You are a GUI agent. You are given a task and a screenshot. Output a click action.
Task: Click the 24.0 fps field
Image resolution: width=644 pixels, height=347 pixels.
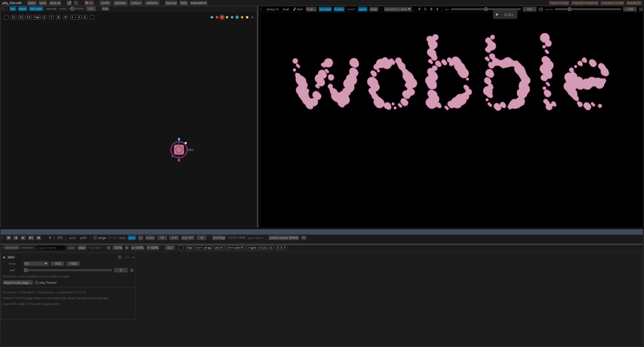[219, 238]
